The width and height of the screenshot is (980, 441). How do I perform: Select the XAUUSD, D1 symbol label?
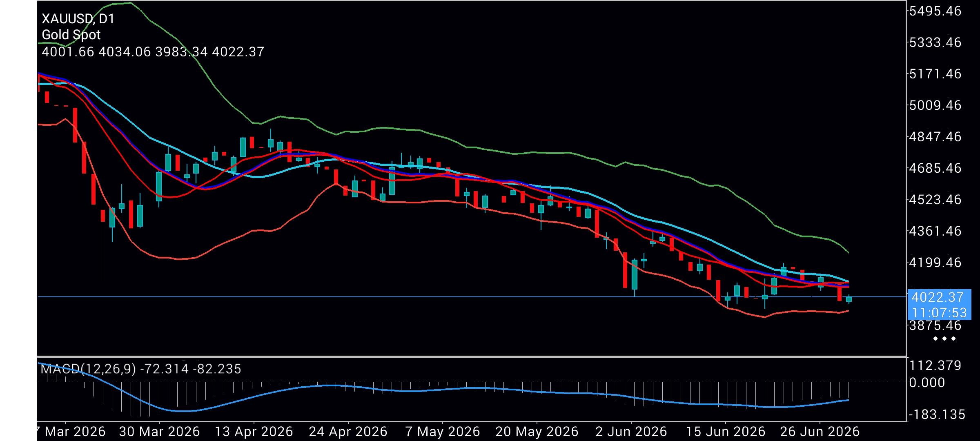[x=78, y=19]
